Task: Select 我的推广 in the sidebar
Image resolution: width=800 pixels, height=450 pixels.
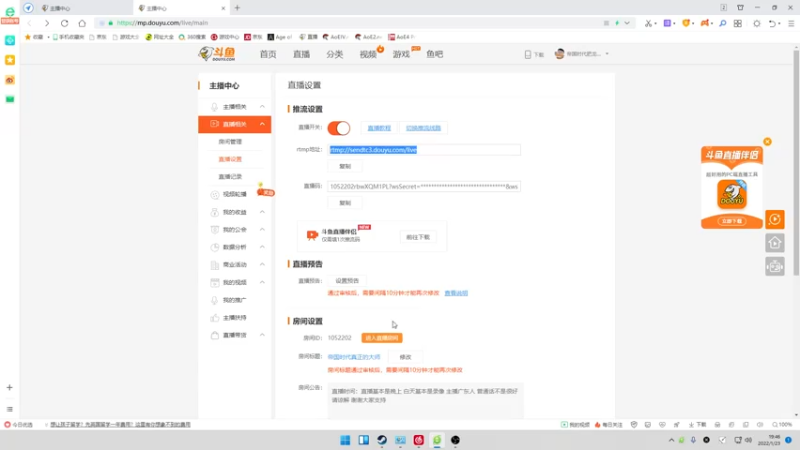Action: coord(235,300)
